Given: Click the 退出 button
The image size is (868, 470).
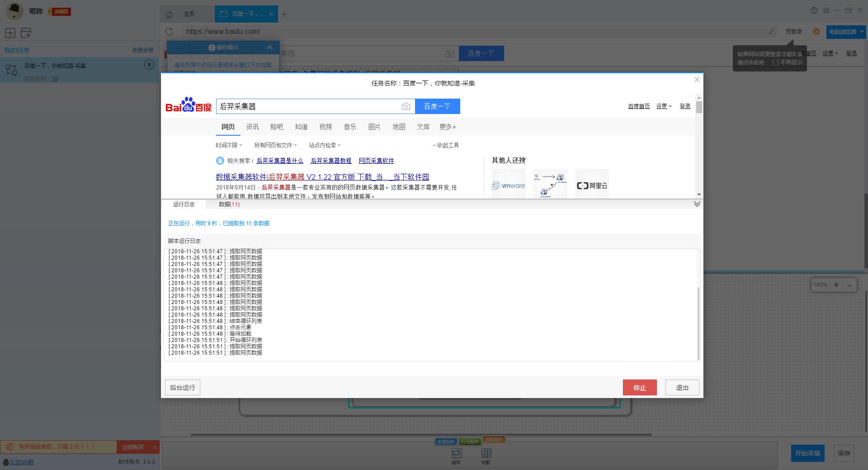Looking at the screenshot, I should [682, 388].
